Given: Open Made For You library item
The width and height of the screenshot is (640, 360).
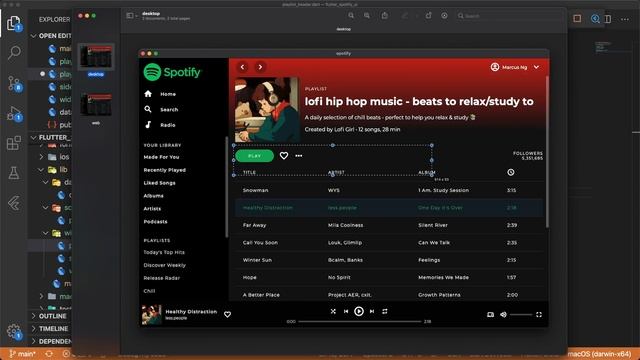Looking at the screenshot, I should click(x=161, y=157).
